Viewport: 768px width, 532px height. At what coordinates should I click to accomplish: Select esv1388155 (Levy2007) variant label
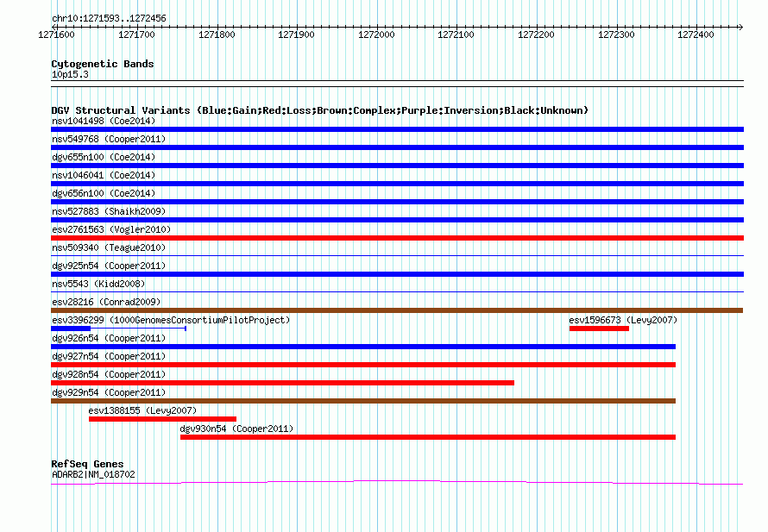tap(142, 410)
